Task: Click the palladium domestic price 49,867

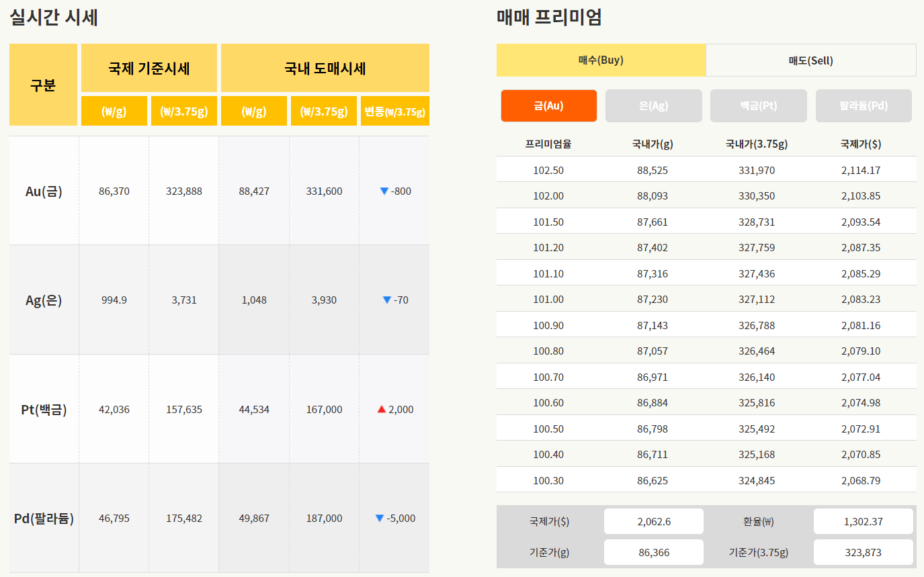Action: [254, 519]
